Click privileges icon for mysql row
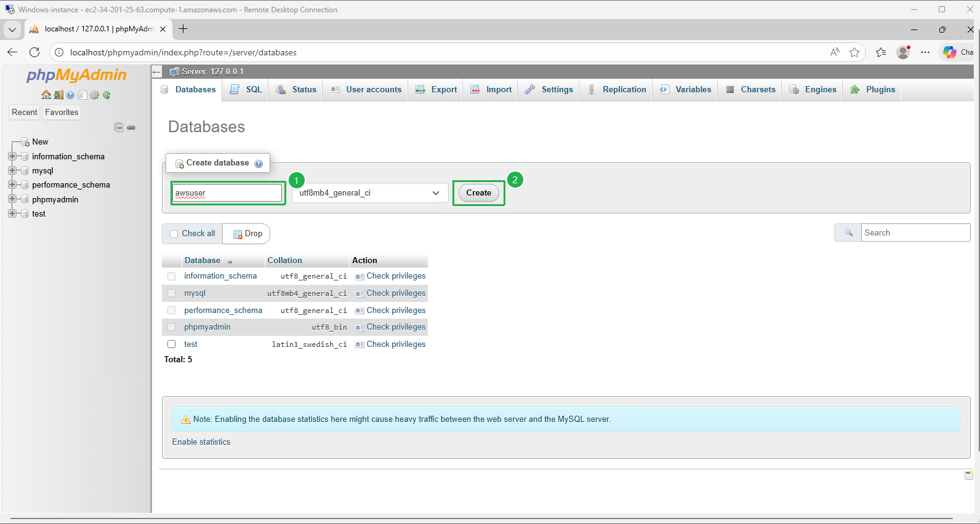The height and width of the screenshot is (524, 980). [359, 294]
